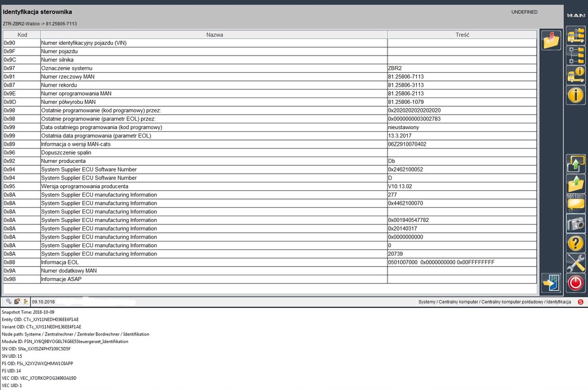This screenshot has width=588, height=390.
Task: Click the value 81.25806-3113
Action: tap(406, 85)
